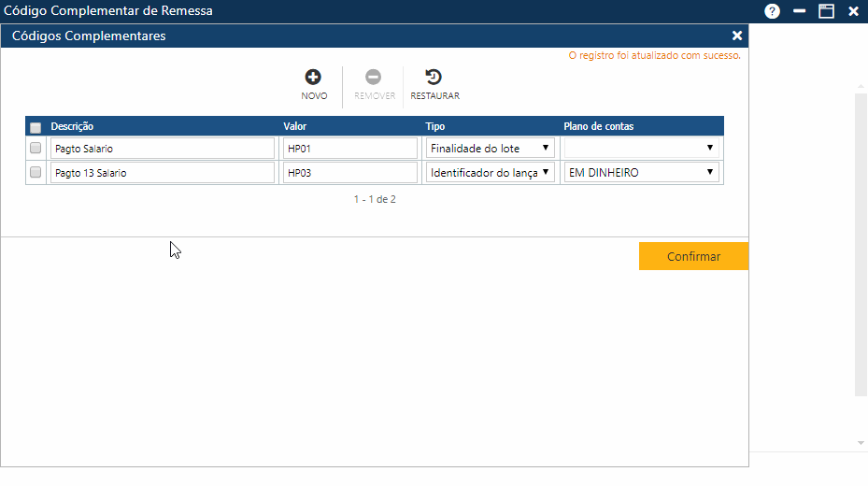Viewport: 868px width, 486px height.
Task: Click the RESTAURAR restore icon
Action: click(434, 79)
